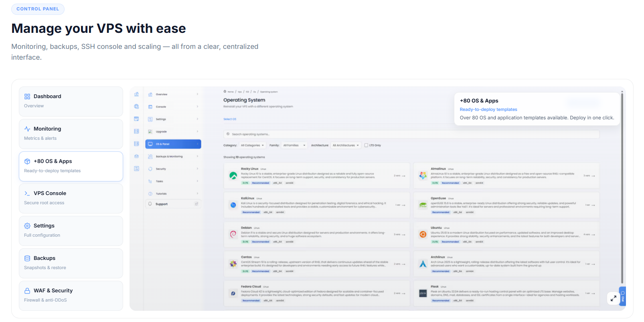The image size is (644, 322).
Task: Click the Operating system breadcrumb
Action: click(x=269, y=92)
